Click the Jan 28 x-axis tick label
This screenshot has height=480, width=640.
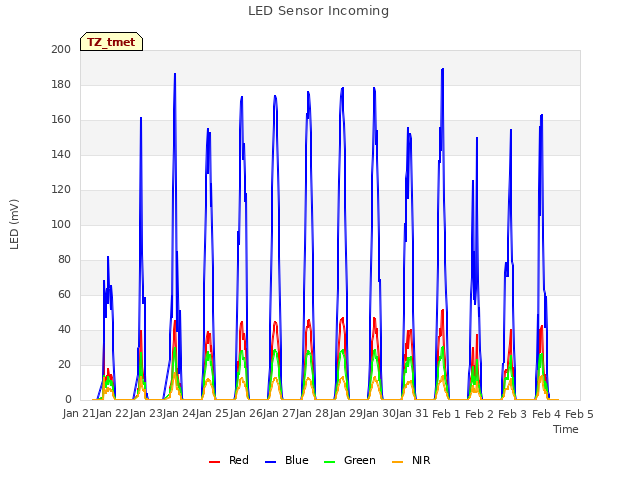(x=312, y=413)
